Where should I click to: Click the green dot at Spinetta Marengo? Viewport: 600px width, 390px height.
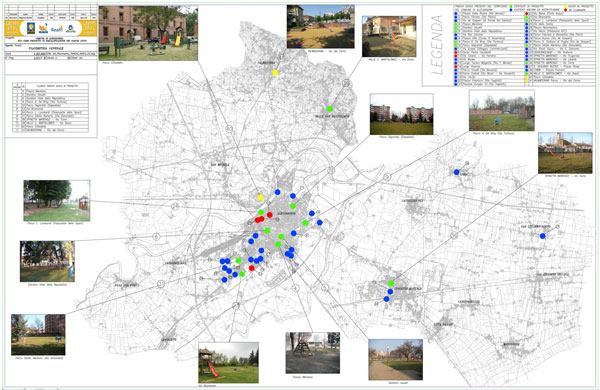click(x=391, y=284)
